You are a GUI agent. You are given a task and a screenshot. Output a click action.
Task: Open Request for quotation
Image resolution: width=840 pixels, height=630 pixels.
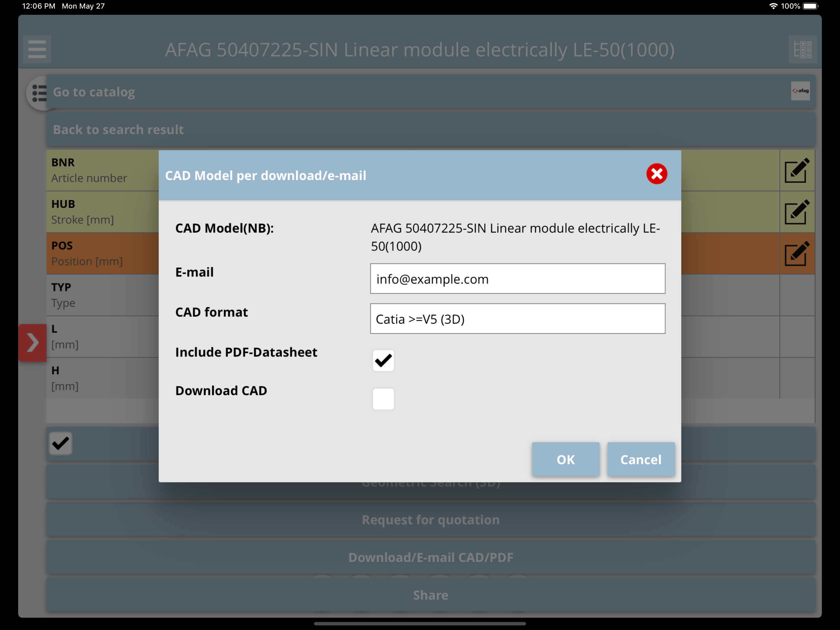(431, 520)
